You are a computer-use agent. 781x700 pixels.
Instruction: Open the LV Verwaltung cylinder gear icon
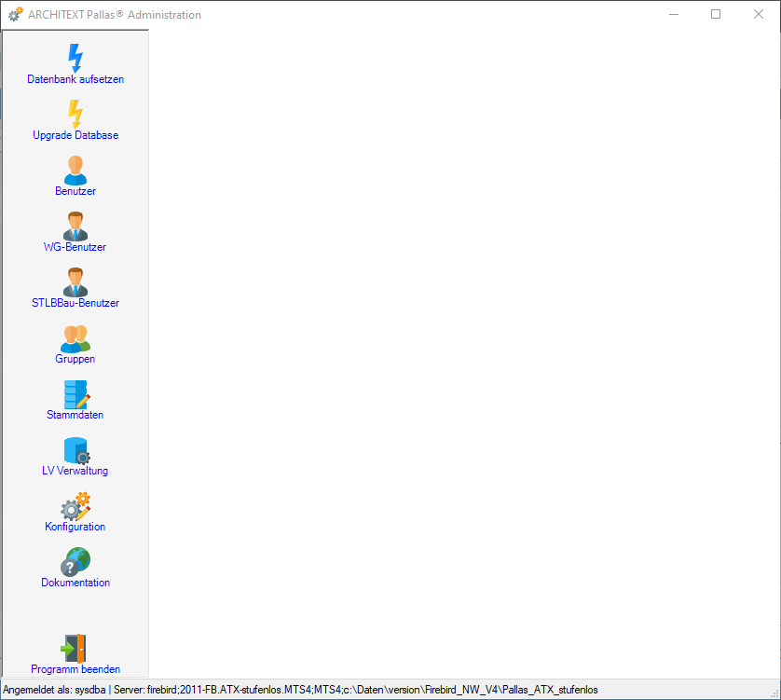click(76, 450)
